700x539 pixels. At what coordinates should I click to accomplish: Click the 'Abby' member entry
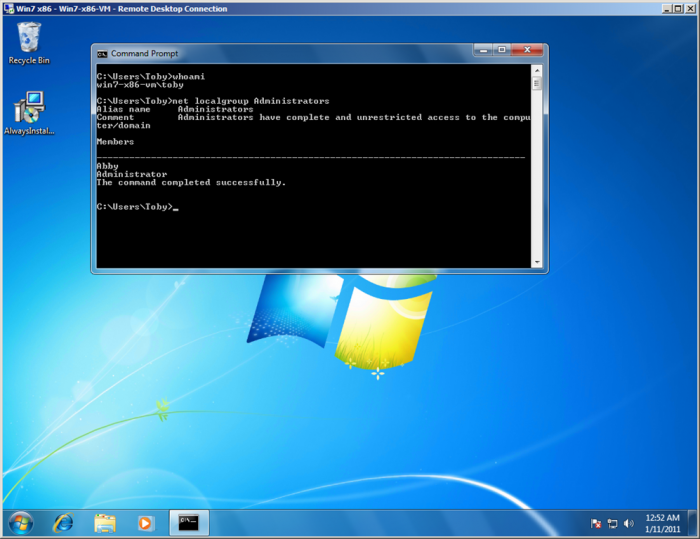[108, 166]
